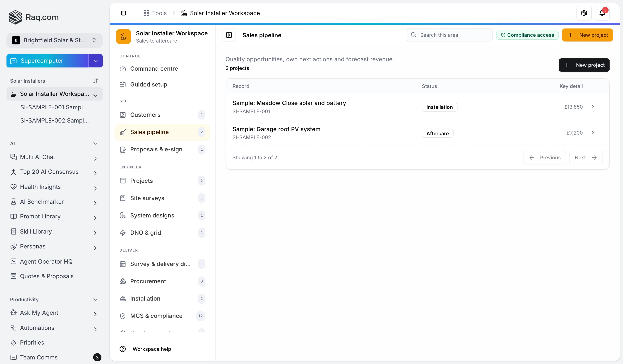This screenshot has height=364, width=623.
Task: Collapse the AI section chevron
Action: pos(95,144)
